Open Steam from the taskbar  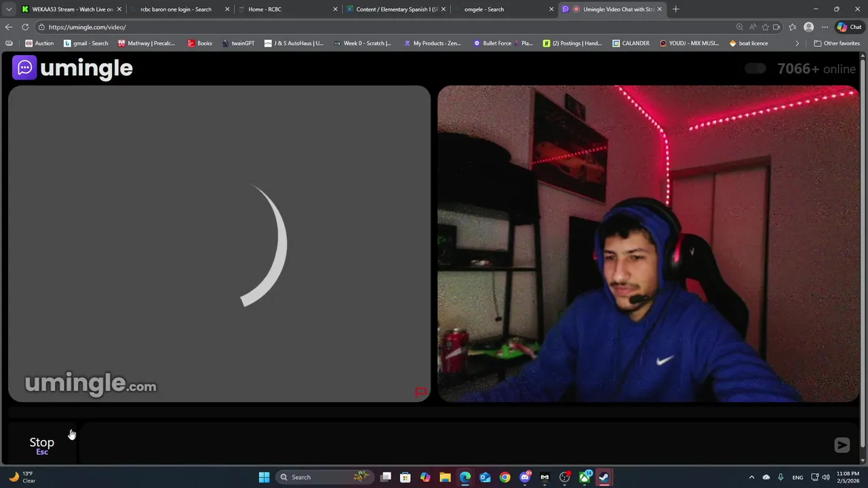click(604, 477)
